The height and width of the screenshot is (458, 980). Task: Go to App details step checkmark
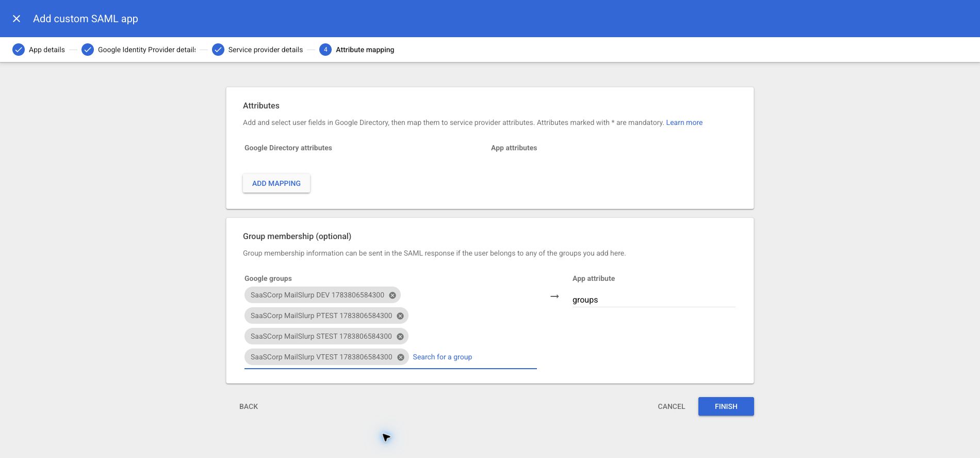click(x=19, y=50)
